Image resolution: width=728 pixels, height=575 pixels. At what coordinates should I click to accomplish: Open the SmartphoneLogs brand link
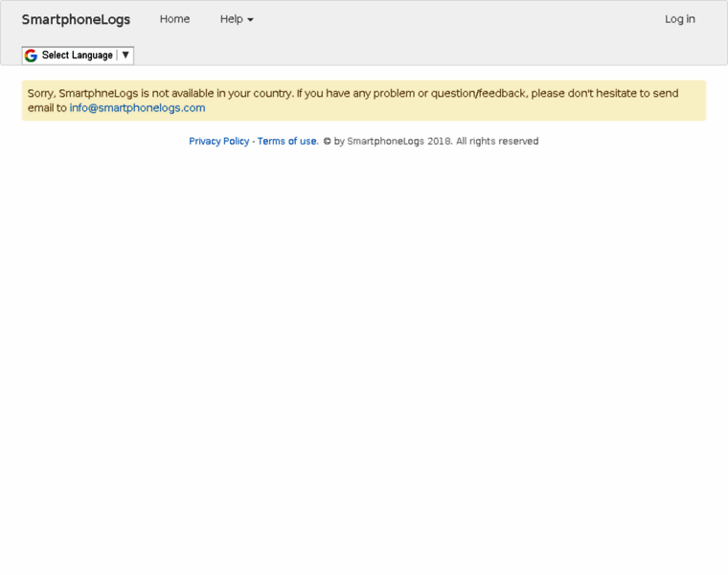(x=76, y=19)
